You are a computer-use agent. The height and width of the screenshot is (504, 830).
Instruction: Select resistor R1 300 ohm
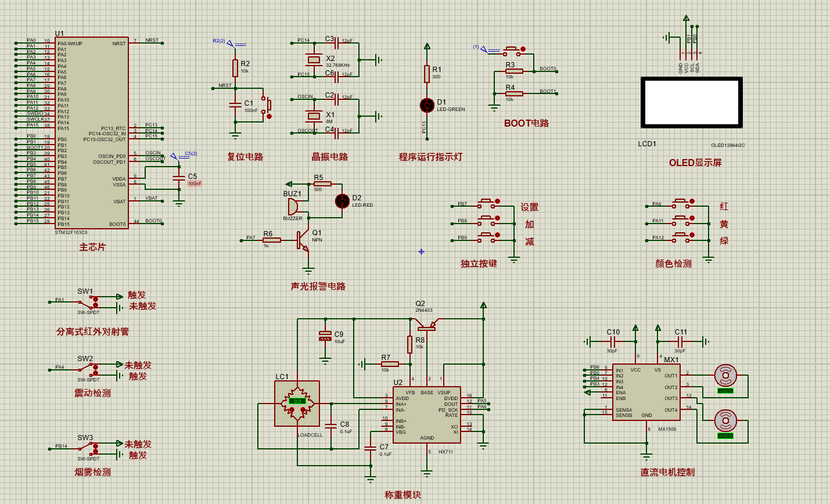pyautogui.click(x=427, y=74)
